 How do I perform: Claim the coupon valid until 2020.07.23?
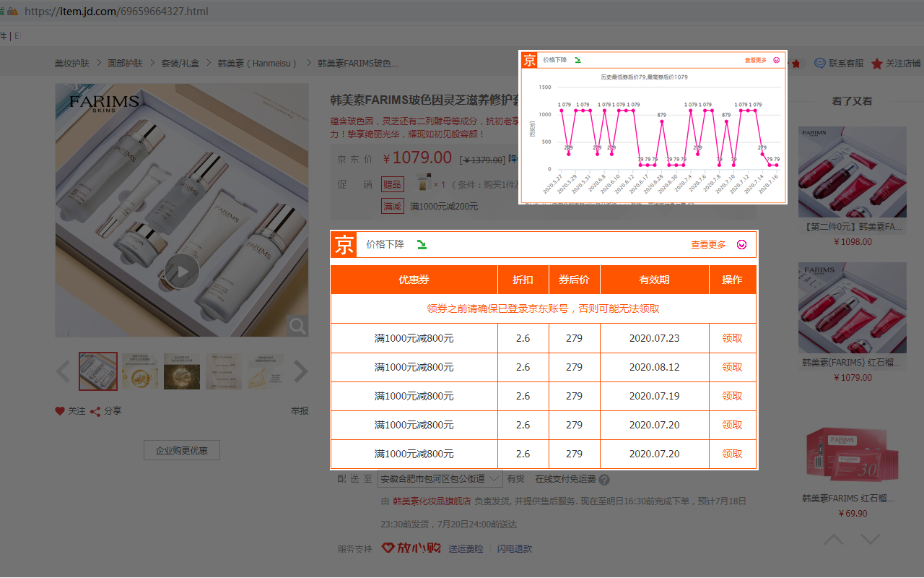point(732,338)
